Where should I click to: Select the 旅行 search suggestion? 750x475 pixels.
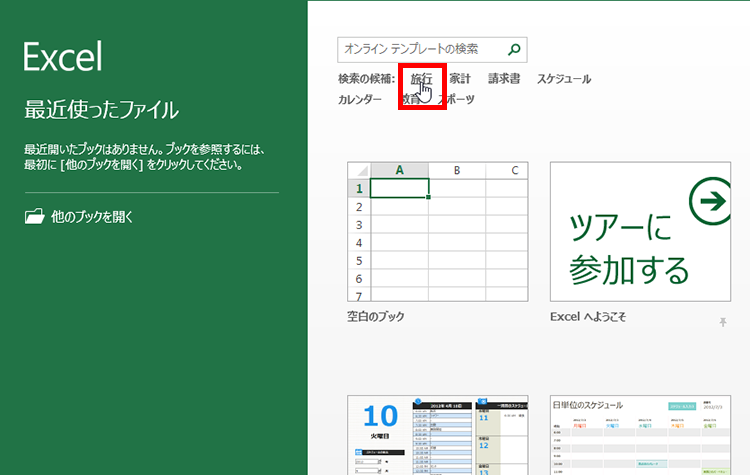pyautogui.click(x=421, y=79)
